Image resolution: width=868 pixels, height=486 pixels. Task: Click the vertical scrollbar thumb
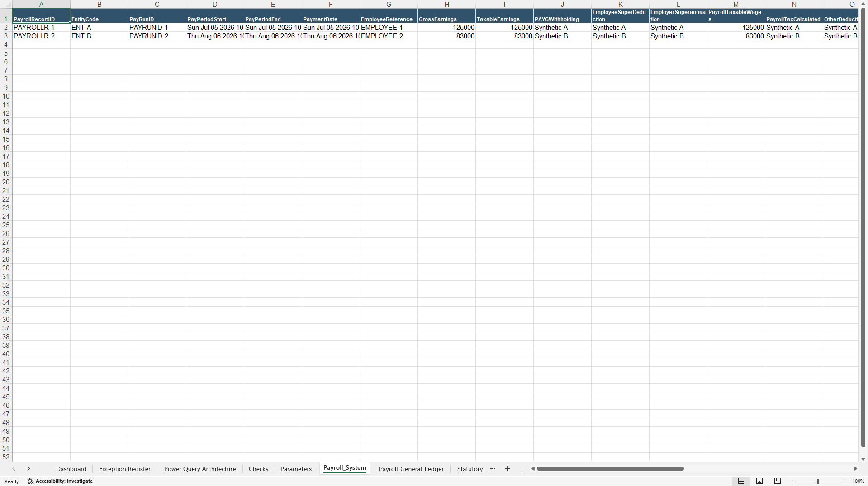tap(863, 227)
